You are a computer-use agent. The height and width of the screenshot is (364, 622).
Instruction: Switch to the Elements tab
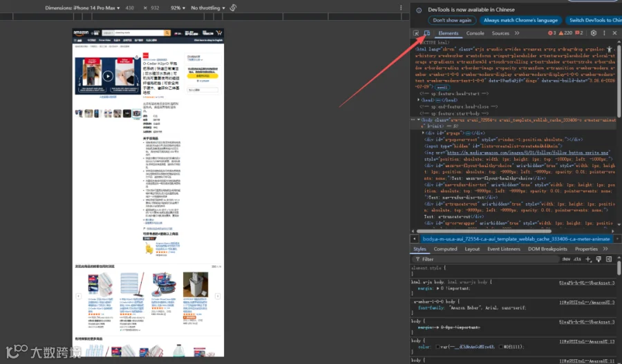click(x=449, y=33)
